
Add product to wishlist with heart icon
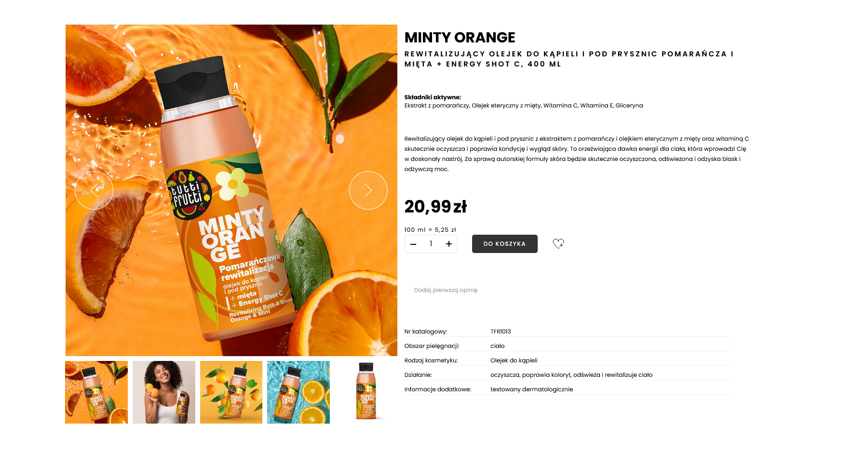coord(558,244)
